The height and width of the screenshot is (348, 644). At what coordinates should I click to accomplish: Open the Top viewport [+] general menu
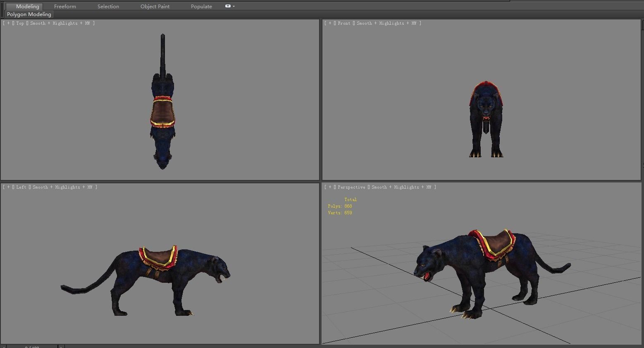tap(8, 23)
